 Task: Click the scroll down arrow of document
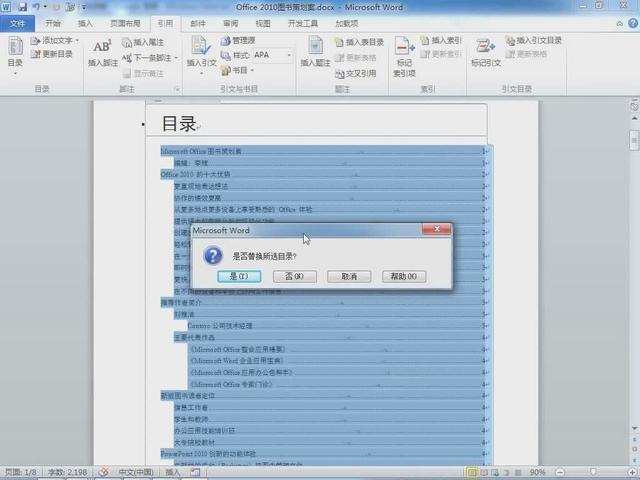pos(634,428)
